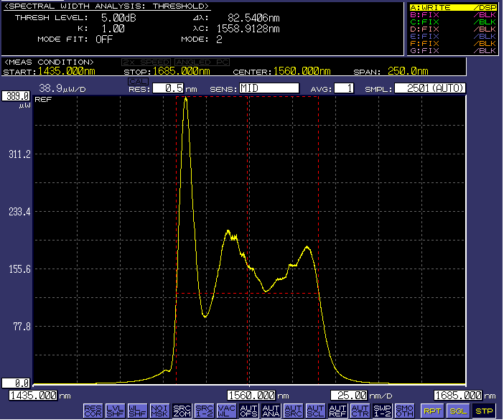Select the NOI MSK noise mask icon
The width and height of the screenshot is (504, 420).
(x=159, y=411)
